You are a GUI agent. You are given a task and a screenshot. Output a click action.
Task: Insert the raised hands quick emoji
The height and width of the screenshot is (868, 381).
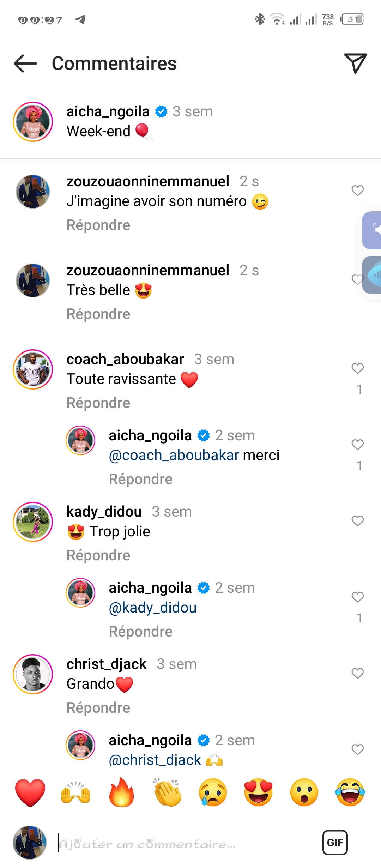76,792
